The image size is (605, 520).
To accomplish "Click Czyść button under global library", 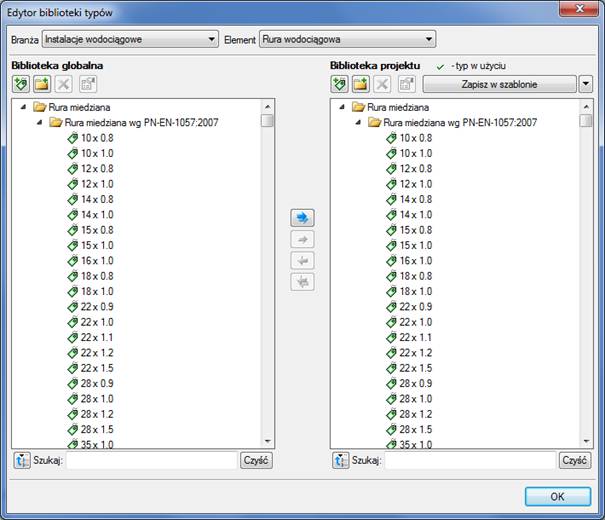I will (x=256, y=460).
